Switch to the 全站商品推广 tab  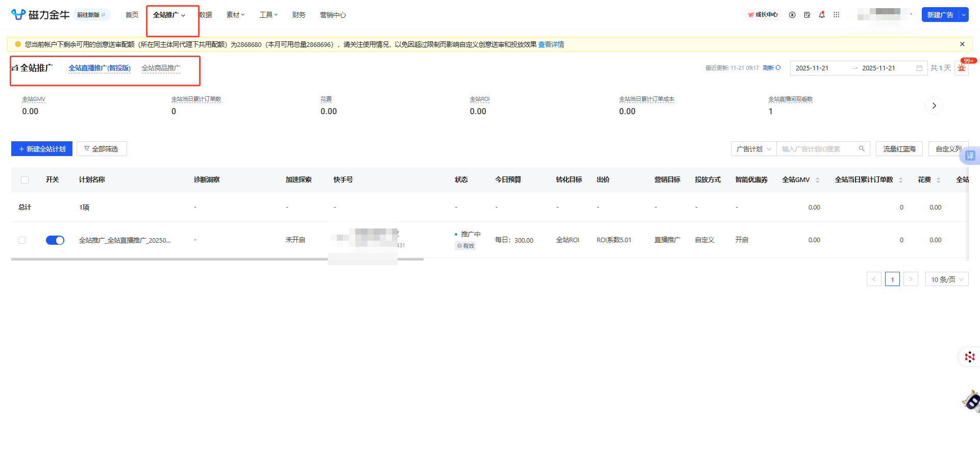click(161, 68)
